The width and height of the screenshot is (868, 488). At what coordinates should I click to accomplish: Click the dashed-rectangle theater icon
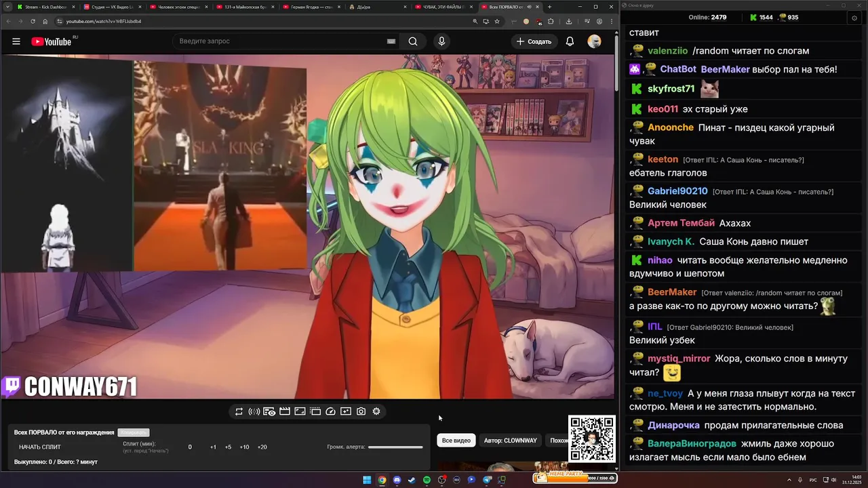click(315, 411)
